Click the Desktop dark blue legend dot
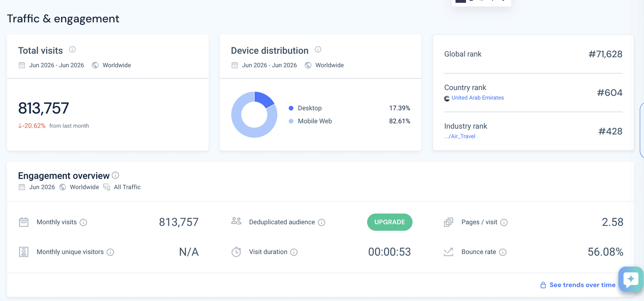644x301 pixels. tap(291, 108)
